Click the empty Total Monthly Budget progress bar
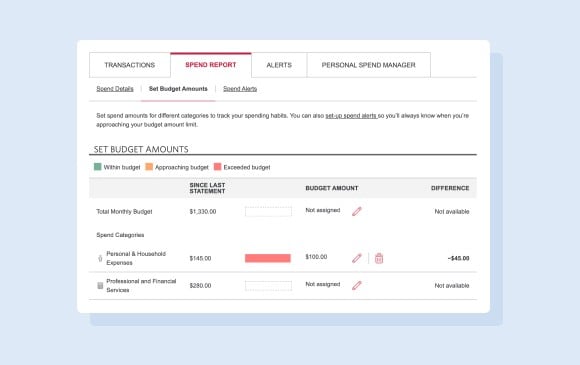Image resolution: width=580 pixels, height=365 pixels. (268, 212)
